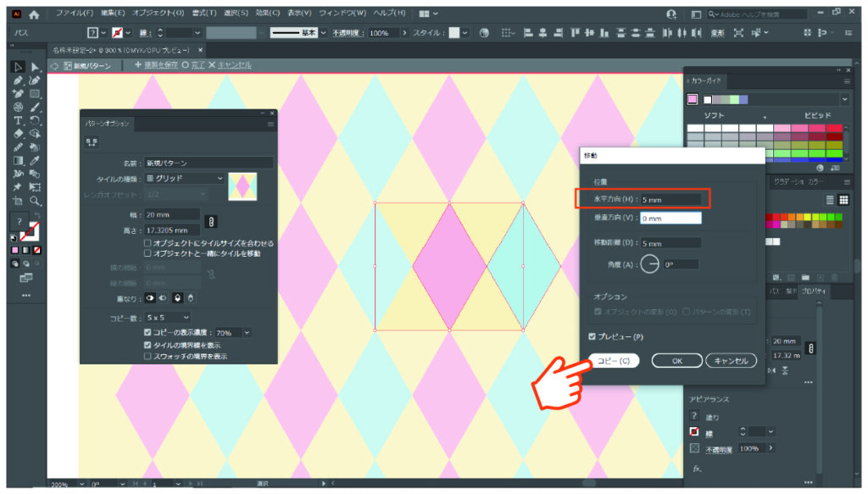
Task: Open the workspace switcher dropdown
Action: (x=428, y=14)
